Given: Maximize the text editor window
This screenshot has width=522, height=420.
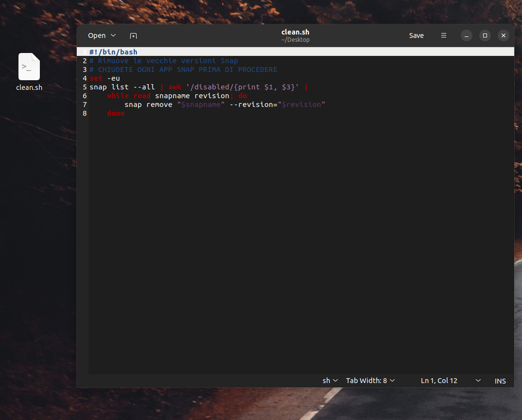Looking at the screenshot, I should 485,35.
